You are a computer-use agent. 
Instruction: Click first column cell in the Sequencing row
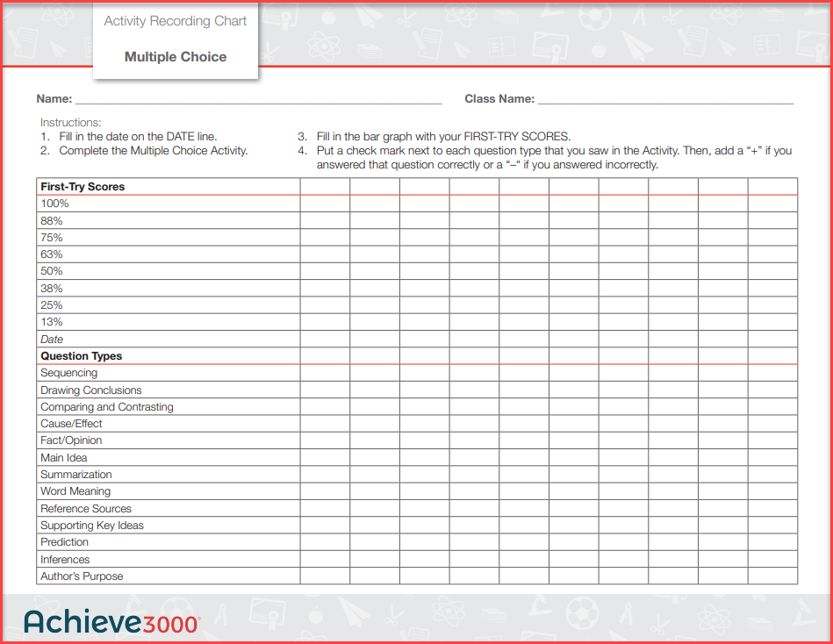[325, 373]
